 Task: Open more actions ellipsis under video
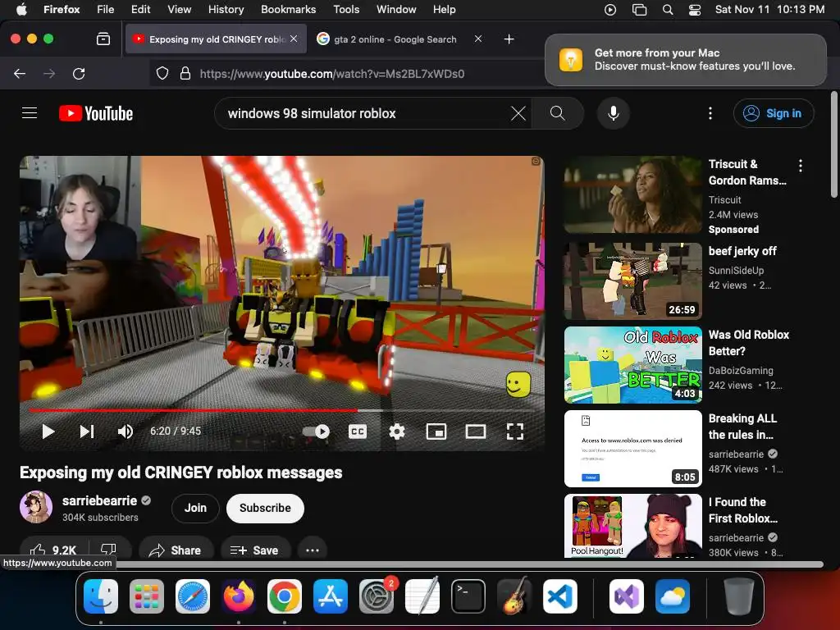[313, 550]
